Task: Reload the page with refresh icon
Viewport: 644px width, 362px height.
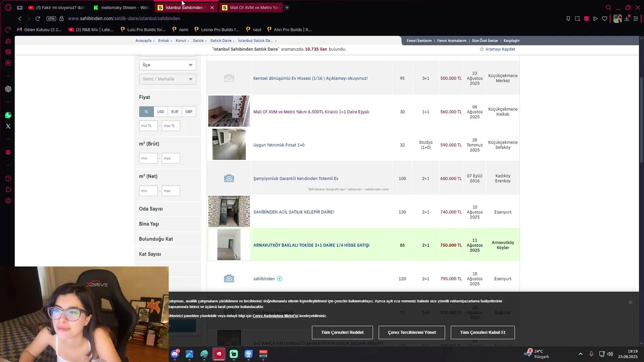Action: coord(38,19)
